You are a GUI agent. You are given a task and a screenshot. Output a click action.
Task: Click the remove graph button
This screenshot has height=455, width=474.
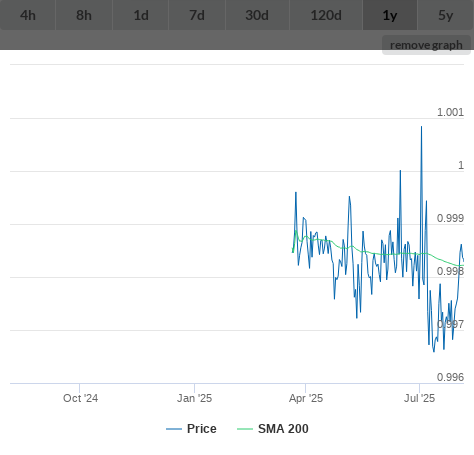coord(426,45)
